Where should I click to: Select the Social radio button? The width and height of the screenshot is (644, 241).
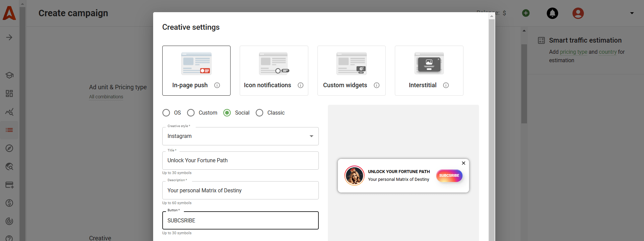[x=227, y=113]
